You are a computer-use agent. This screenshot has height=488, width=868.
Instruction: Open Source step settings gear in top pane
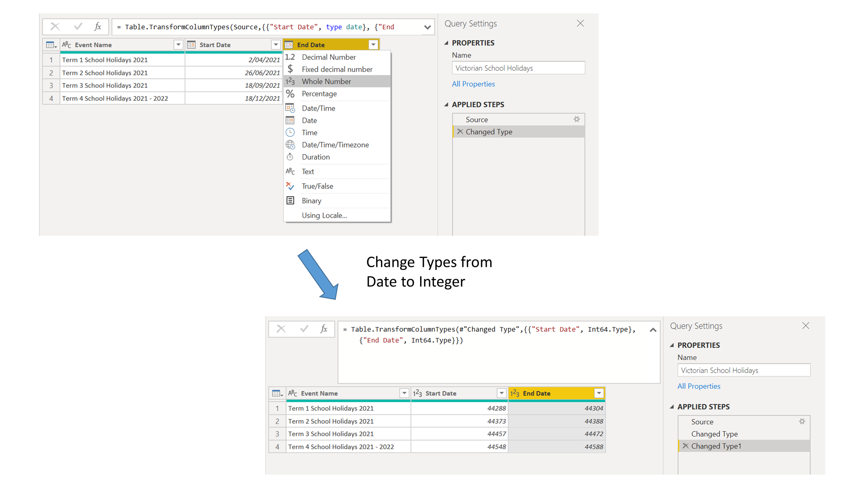coord(576,119)
